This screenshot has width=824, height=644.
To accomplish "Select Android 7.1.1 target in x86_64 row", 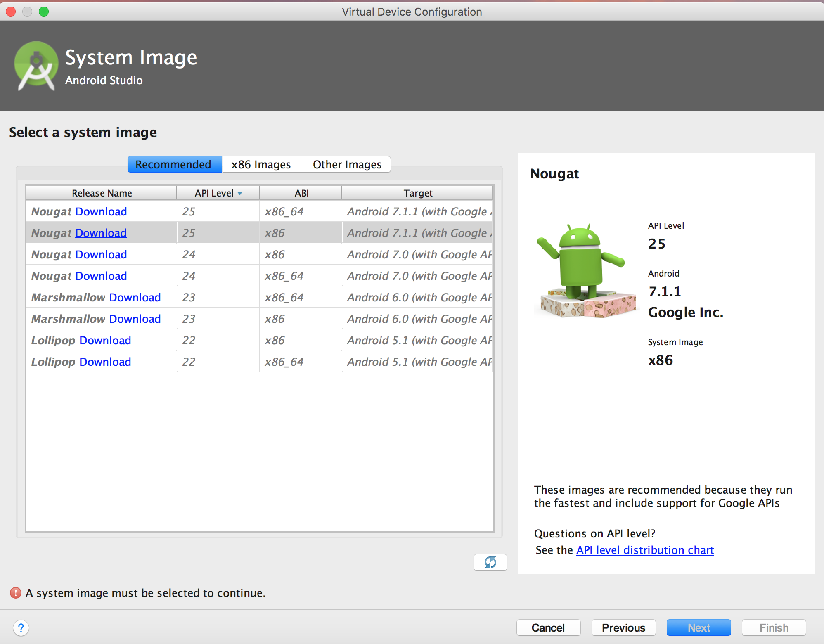I will [417, 211].
